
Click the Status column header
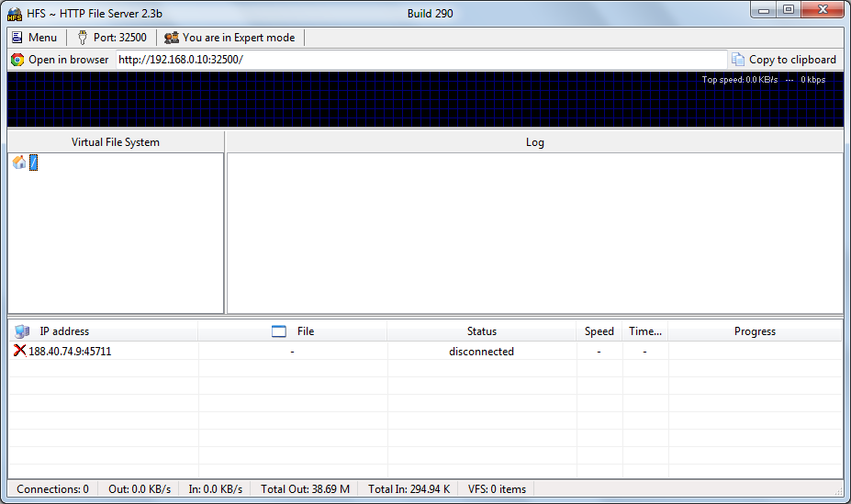(482, 330)
